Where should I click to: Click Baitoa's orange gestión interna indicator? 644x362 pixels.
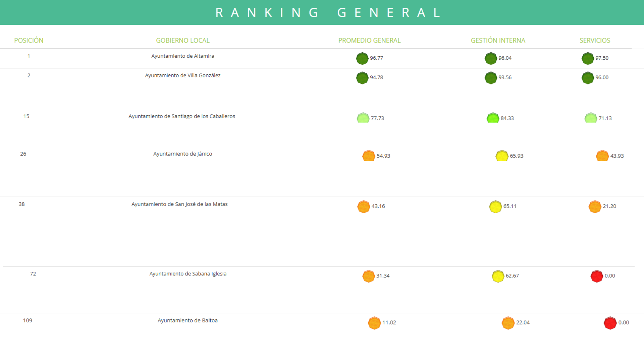(x=508, y=323)
